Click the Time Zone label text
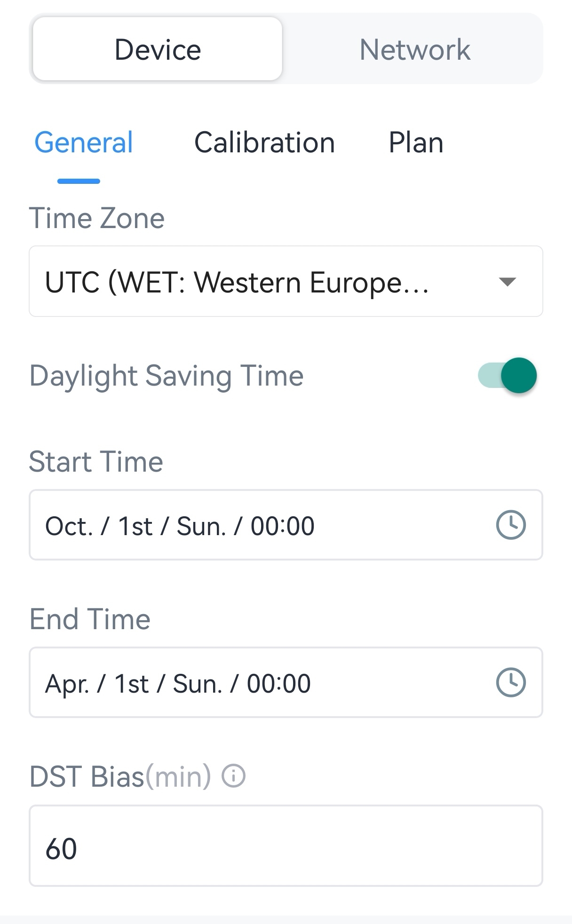572x924 pixels. [97, 218]
